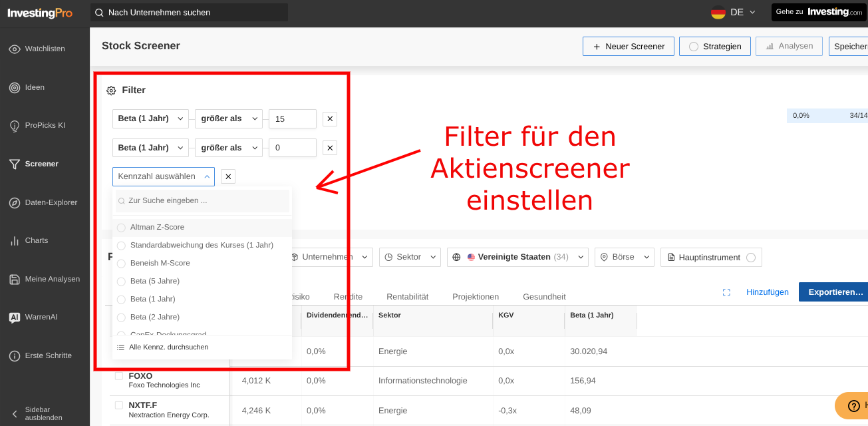Viewport: 868px width, 426px height.
Task: Click Foxo Technologies Inc company name
Action: point(164,385)
